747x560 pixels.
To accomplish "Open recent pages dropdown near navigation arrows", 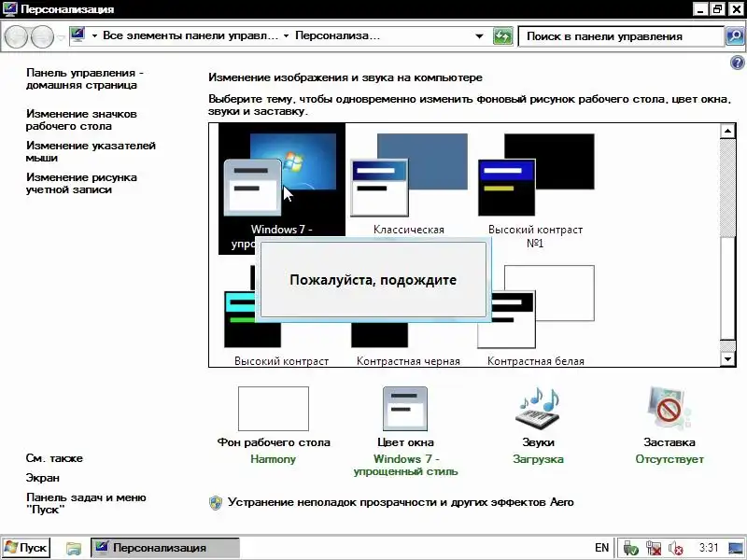I will coord(61,37).
